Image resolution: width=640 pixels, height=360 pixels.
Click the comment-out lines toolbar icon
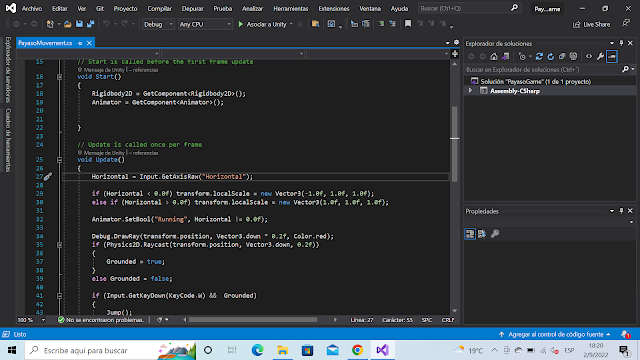(381, 24)
